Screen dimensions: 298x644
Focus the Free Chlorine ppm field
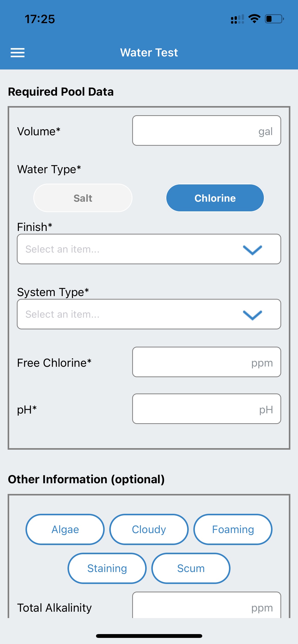click(x=207, y=362)
